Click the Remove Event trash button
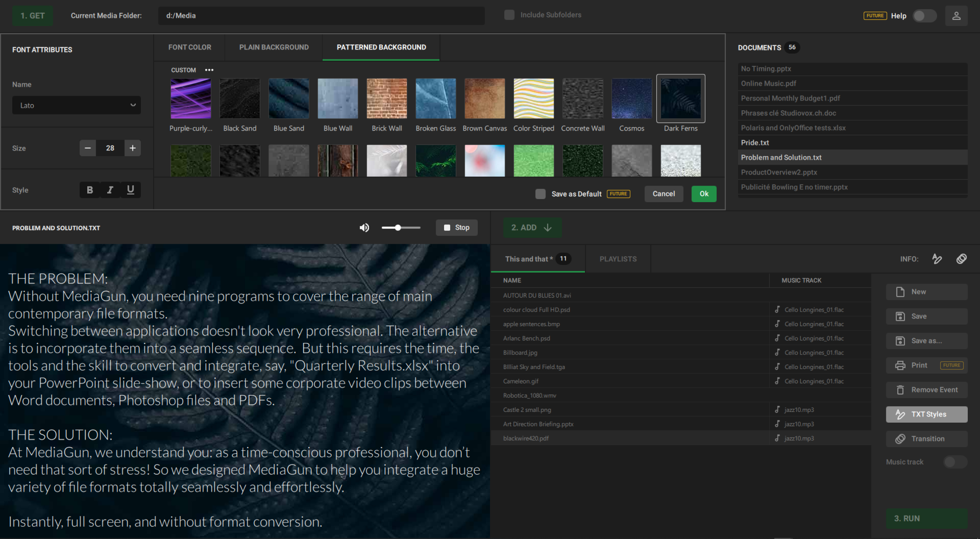980x539 pixels. pyautogui.click(x=926, y=390)
